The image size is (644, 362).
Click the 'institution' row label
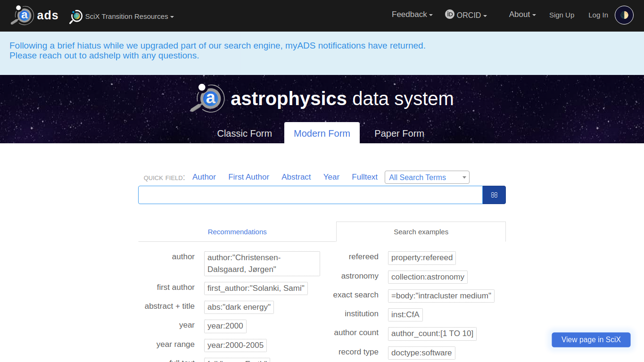point(362,314)
